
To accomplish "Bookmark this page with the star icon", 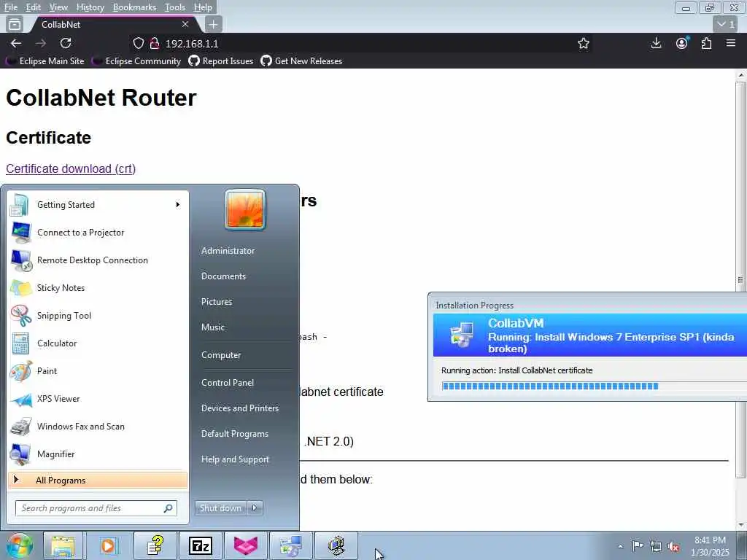I will point(583,43).
